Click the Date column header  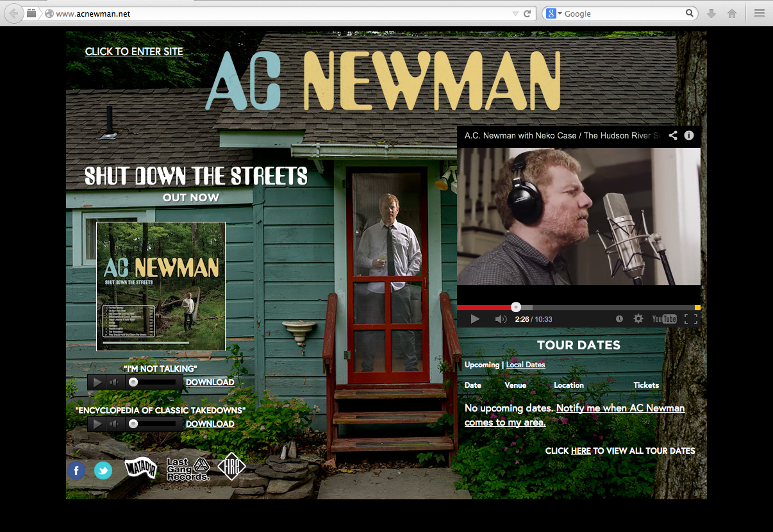point(473,385)
